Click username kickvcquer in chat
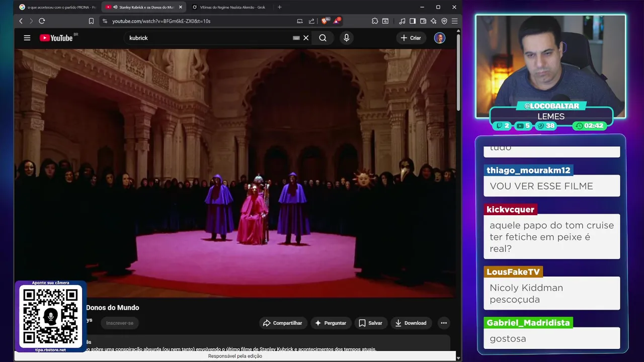This screenshot has height=362, width=644. (510, 210)
